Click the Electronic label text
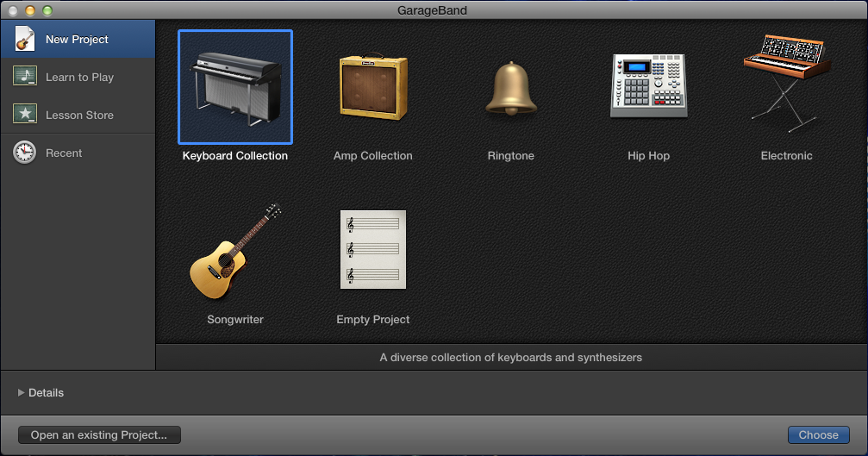868x456 pixels. click(x=787, y=155)
